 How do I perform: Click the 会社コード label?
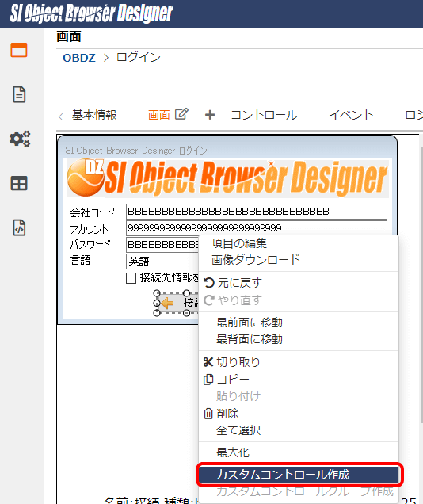tap(92, 212)
